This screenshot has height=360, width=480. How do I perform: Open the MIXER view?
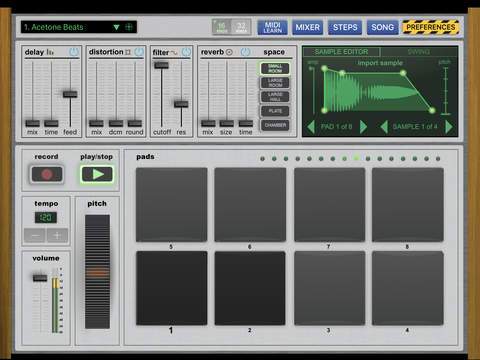pyautogui.click(x=307, y=27)
